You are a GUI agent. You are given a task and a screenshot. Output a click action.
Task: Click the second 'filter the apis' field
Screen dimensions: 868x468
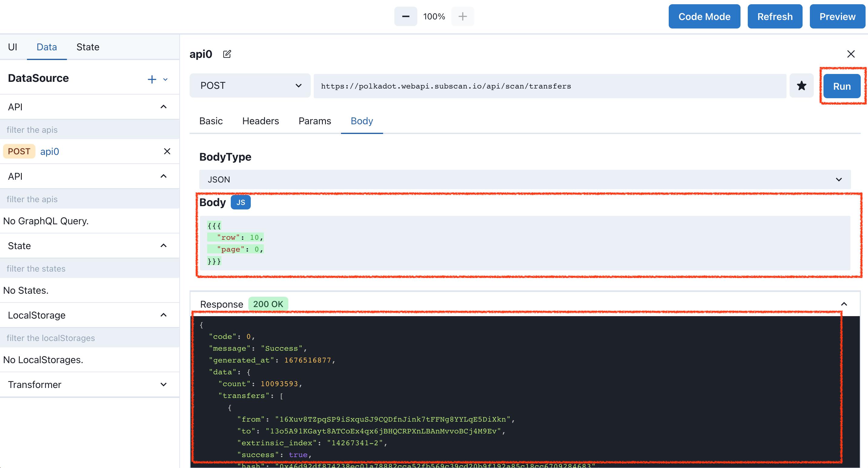[90, 199]
